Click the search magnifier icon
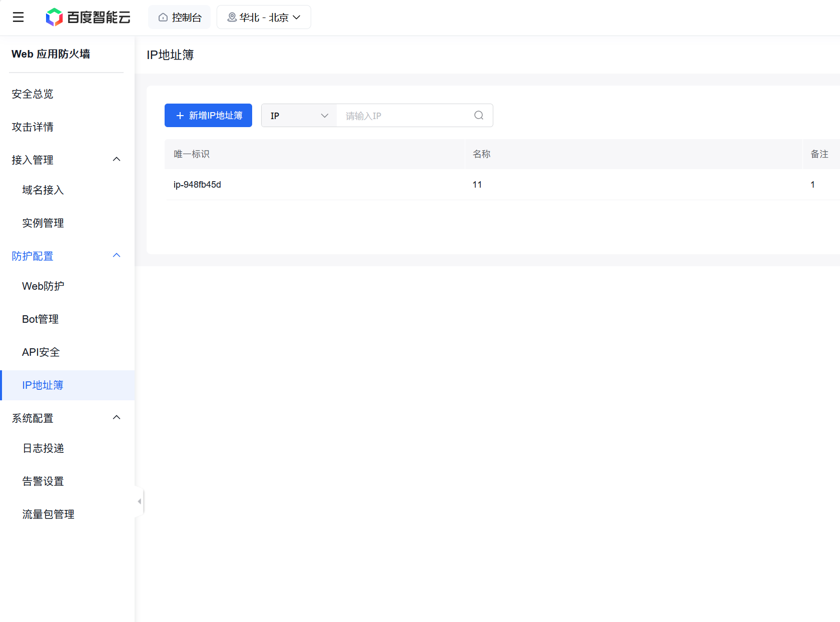 [478, 116]
